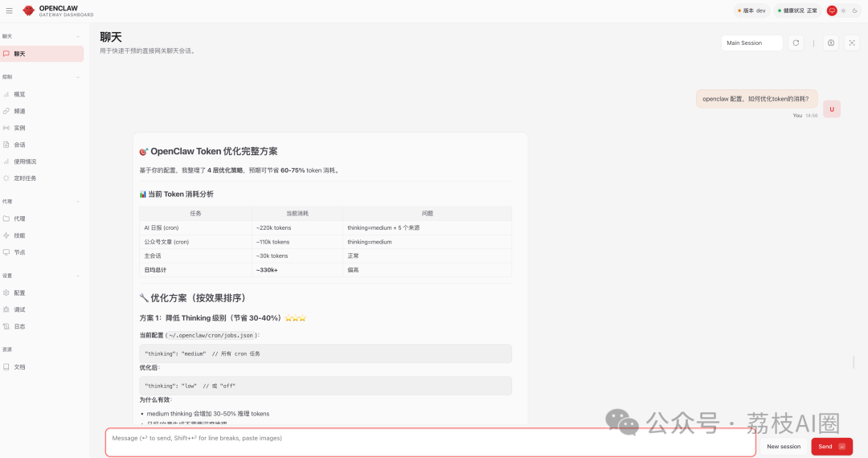Click the thinking=medium + 5 个来源 cell

coord(427,228)
